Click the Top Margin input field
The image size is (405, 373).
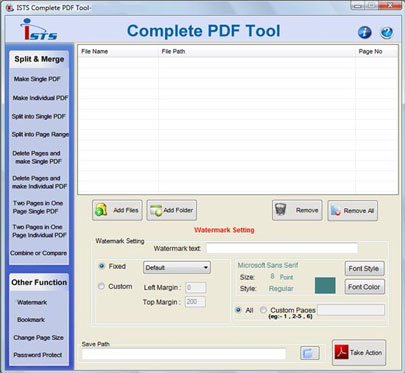(x=195, y=302)
